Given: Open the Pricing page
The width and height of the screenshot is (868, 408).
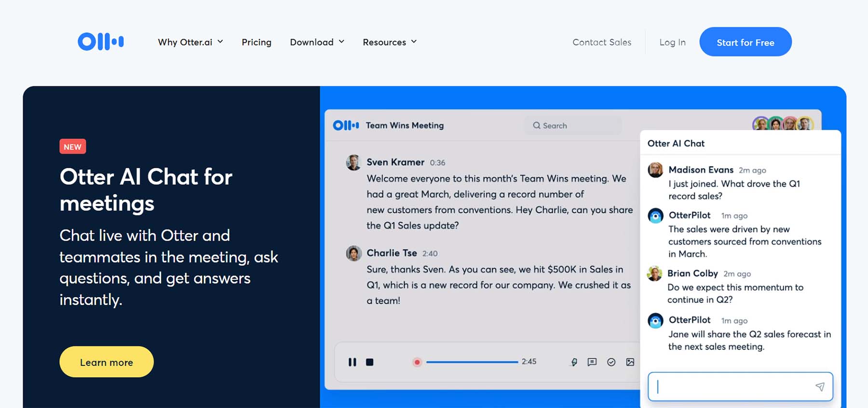Looking at the screenshot, I should pos(257,42).
